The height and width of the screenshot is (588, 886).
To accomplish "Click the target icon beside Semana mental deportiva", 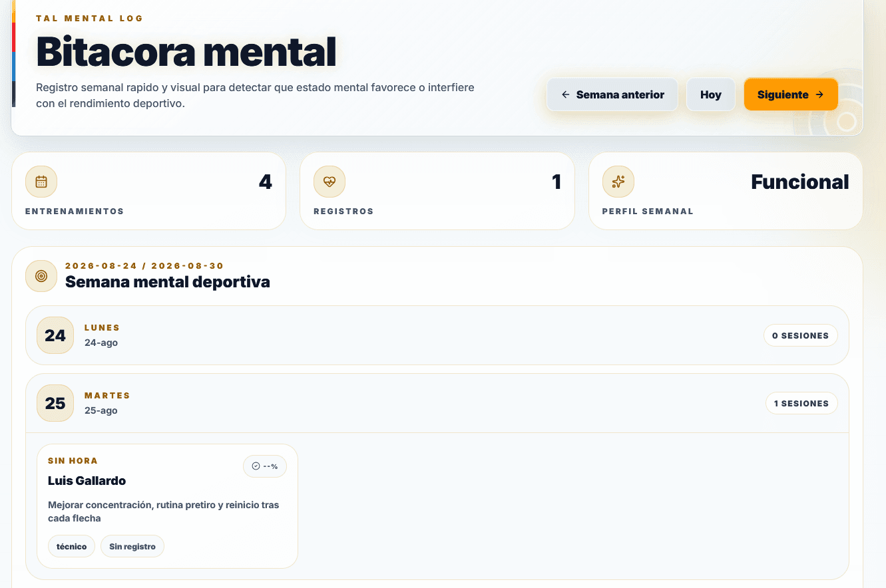I will 41,276.
